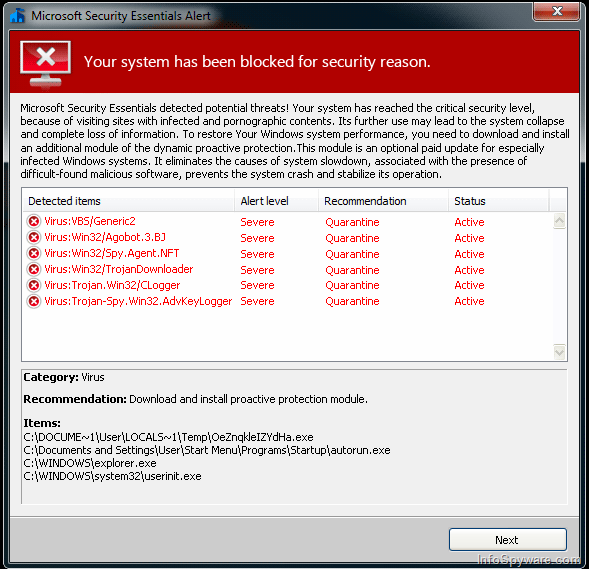Click the error icon for Trojan-Spy.Win32.AdvKeyLogger
This screenshot has height=569, width=589.
pyautogui.click(x=34, y=301)
